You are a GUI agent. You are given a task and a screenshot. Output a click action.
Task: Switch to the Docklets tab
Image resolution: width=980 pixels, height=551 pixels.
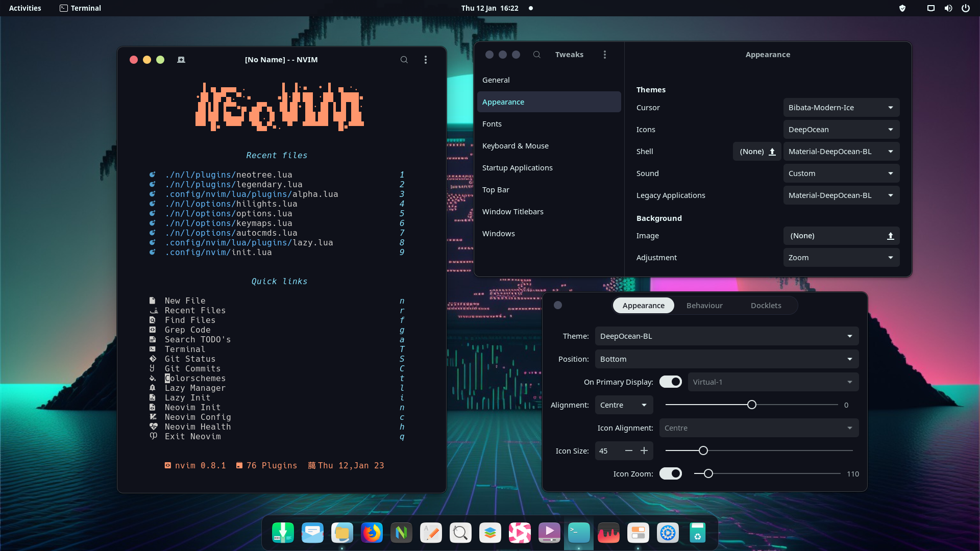point(766,306)
